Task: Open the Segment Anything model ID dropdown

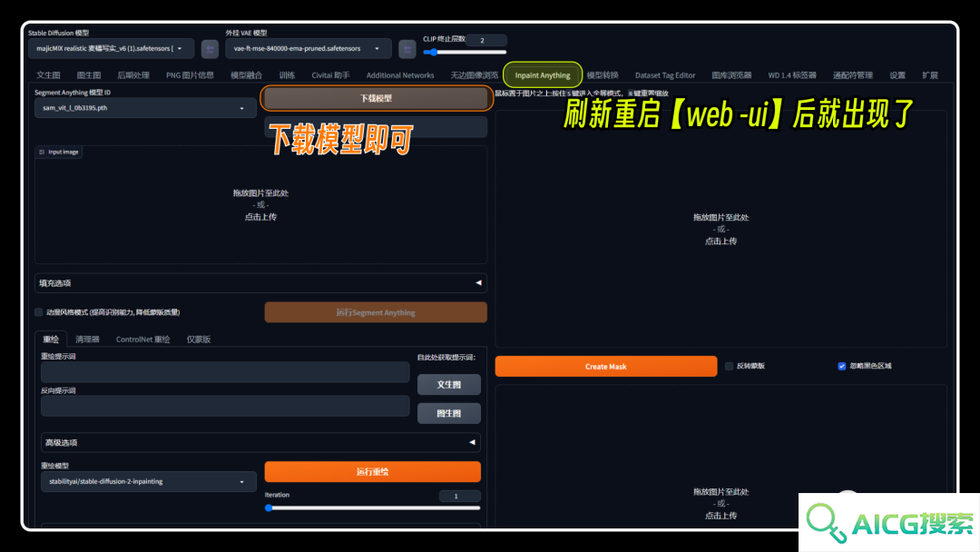Action: click(145, 107)
